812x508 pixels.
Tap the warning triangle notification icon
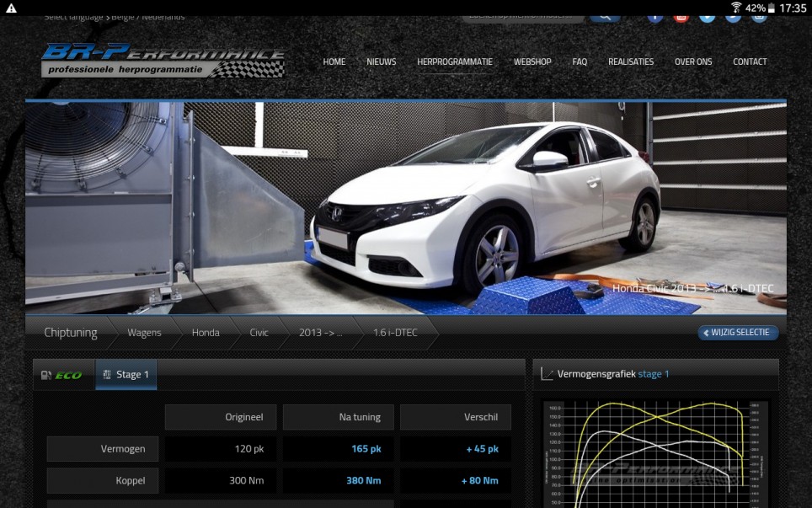tap(11, 8)
